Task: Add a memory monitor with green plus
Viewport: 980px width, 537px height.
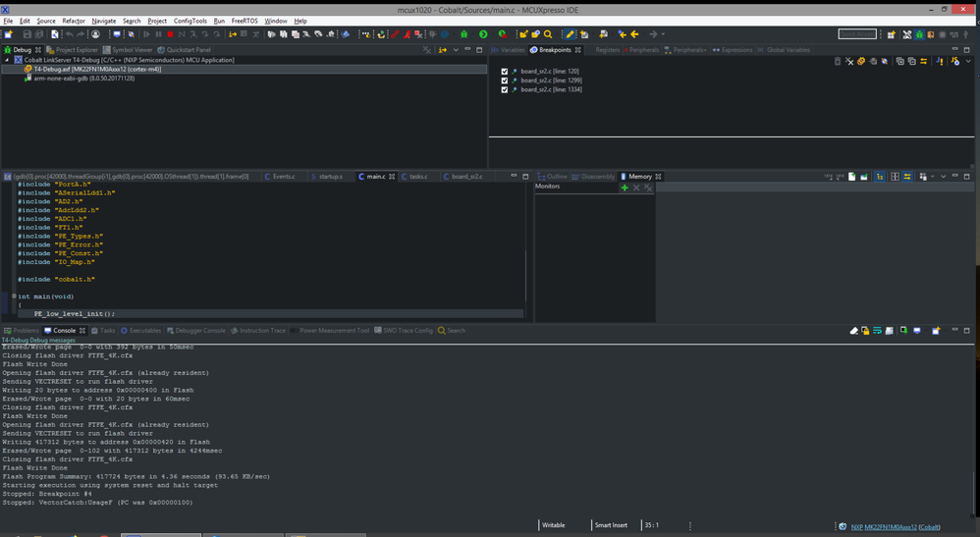Action: pos(624,188)
